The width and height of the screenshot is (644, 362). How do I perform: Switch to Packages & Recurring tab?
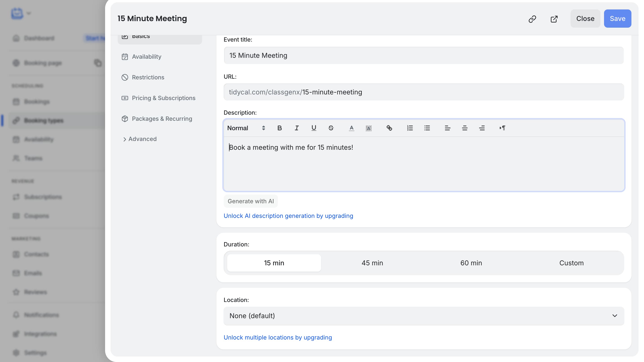point(160,119)
